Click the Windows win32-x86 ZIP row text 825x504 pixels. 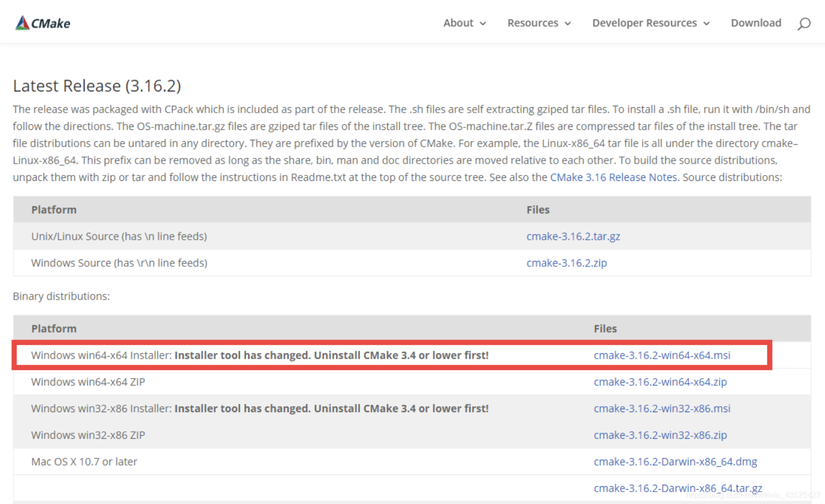(x=88, y=435)
